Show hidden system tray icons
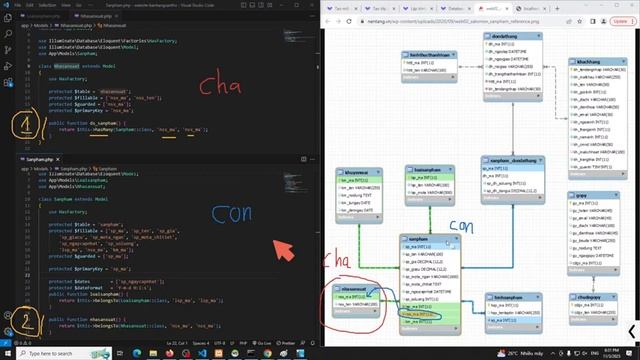 (x=553, y=353)
